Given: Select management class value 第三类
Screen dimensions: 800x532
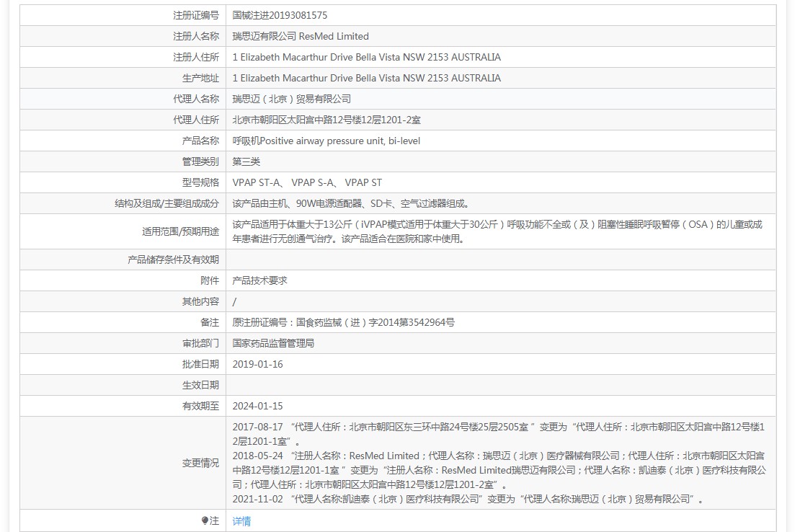Looking at the screenshot, I should coord(246,161).
